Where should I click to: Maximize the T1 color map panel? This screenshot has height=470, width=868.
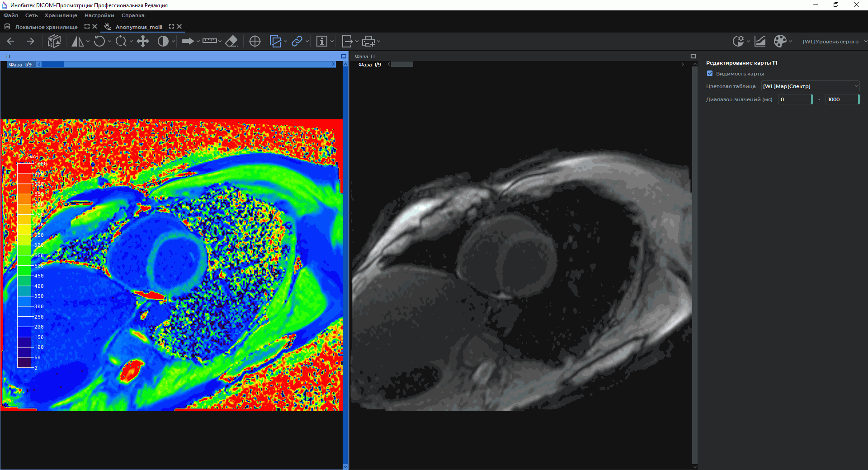[x=344, y=56]
